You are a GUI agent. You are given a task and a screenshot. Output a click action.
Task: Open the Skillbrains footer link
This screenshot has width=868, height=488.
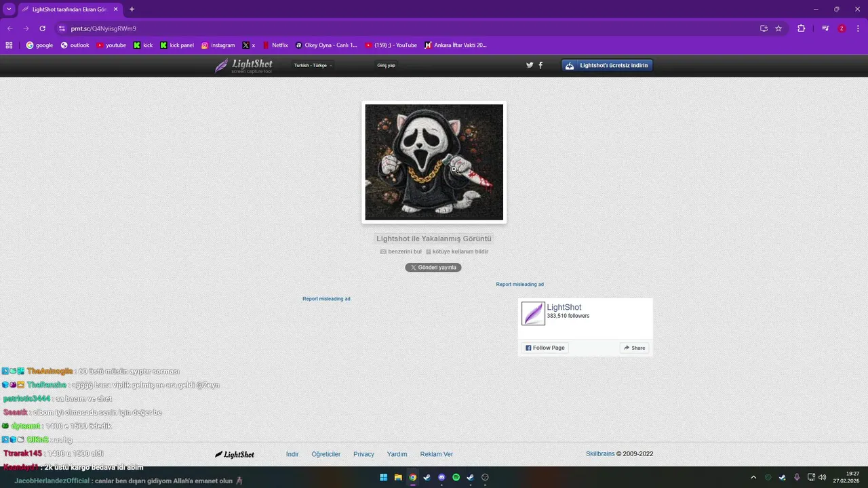tap(600, 454)
